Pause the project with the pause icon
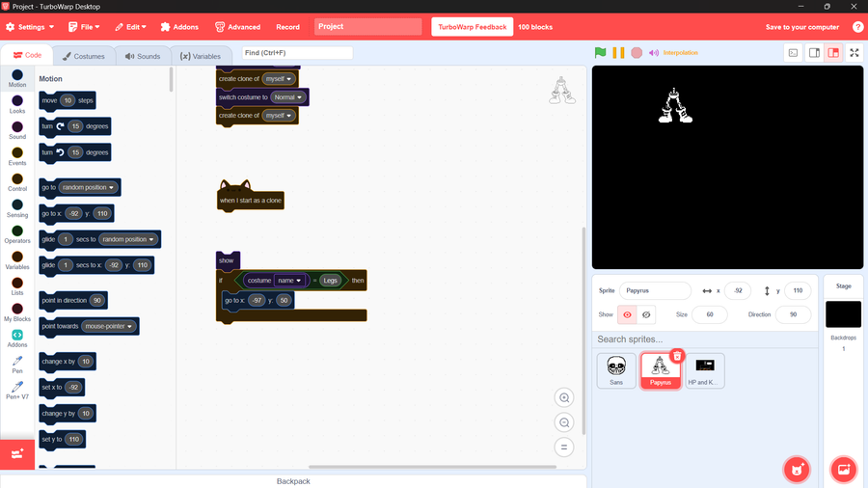Screen dimensions: 868x488 [x=618, y=53]
